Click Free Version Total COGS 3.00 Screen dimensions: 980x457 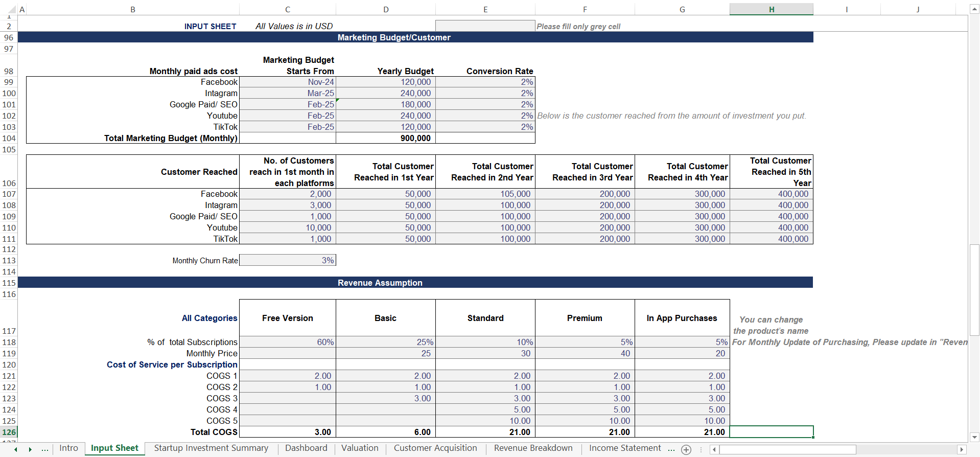click(288, 432)
